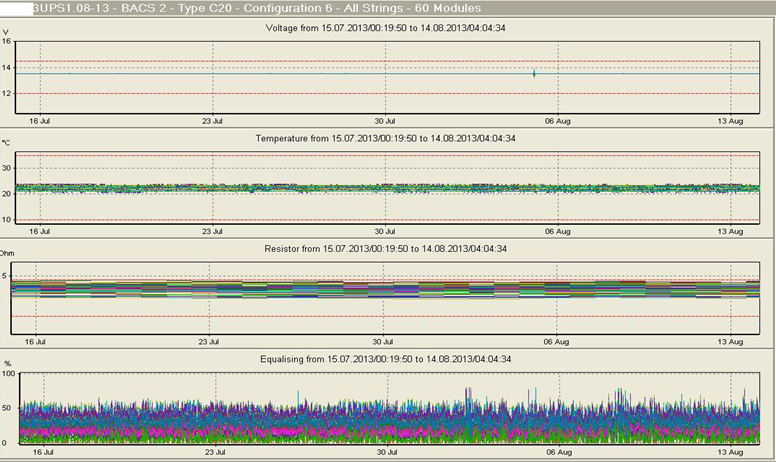776x462 pixels.
Task: Click 23 Jul marker on Temperature chart
Action: click(211, 231)
